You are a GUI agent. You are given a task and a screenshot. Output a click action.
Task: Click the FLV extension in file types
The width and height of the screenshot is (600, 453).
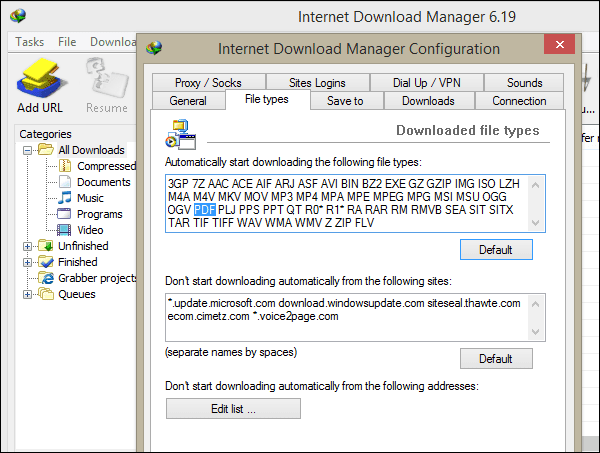(x=364, y=223)
